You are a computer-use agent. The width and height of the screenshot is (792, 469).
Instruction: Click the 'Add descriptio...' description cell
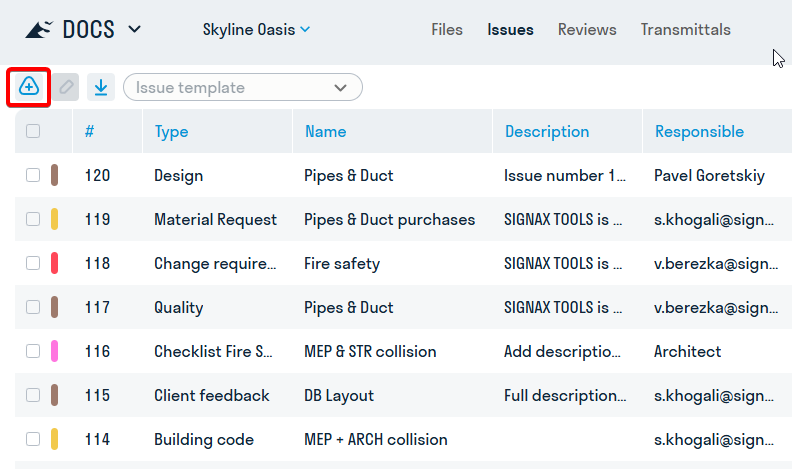[x=562, y=351]
